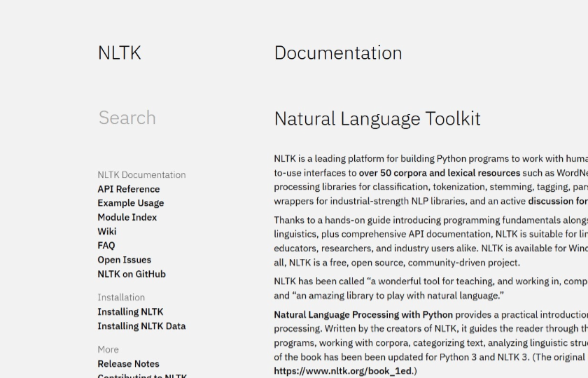Click the NLTK site title

point(119,53)
